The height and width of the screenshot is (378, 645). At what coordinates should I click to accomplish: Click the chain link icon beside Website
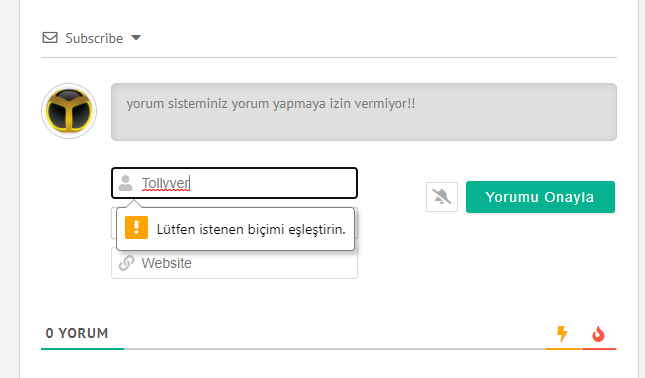tap(126, 263)
